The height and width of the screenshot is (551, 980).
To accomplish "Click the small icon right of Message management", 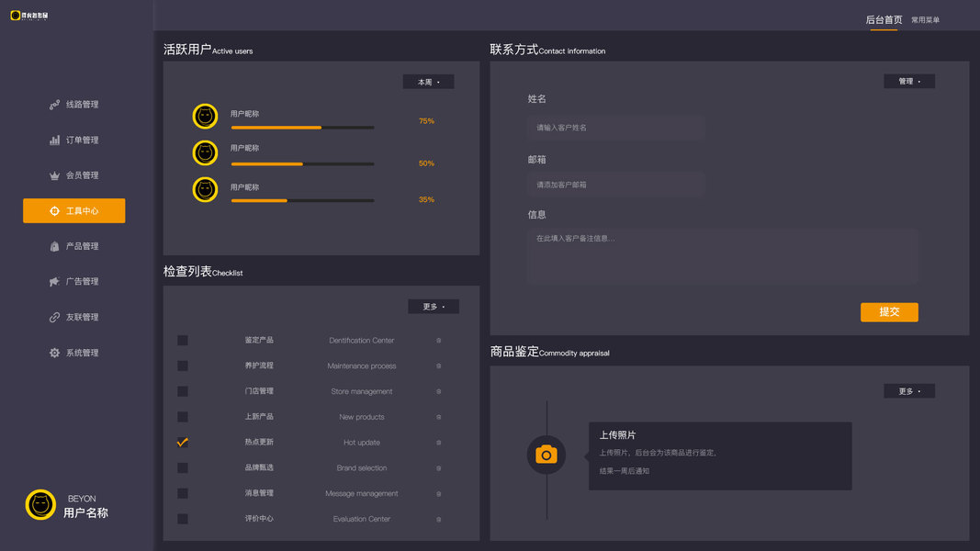I will click(439, 493).
